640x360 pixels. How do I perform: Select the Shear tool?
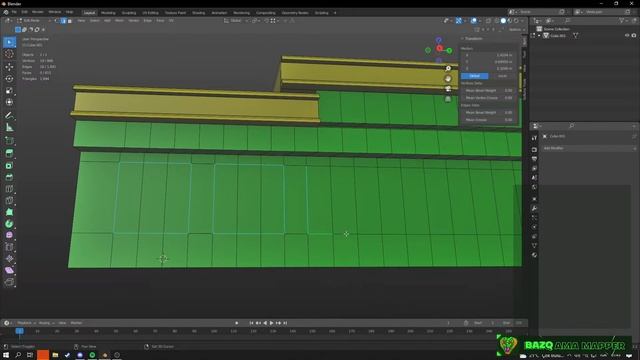point(9,270)
